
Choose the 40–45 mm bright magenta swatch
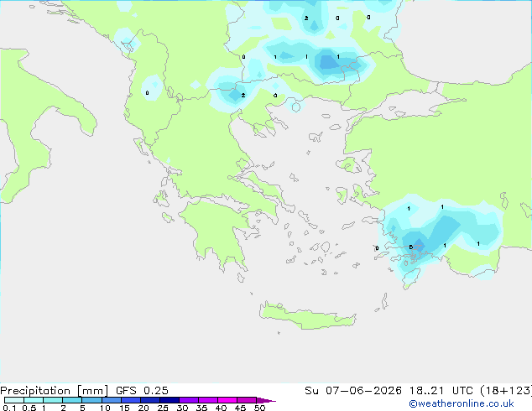click(x=227, y=400)
